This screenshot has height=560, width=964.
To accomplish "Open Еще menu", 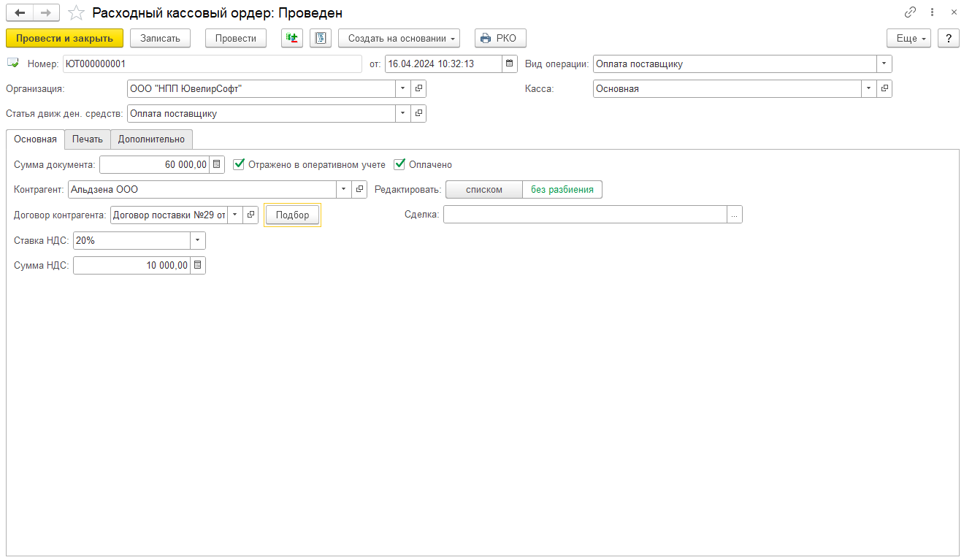I will (908, 38).
